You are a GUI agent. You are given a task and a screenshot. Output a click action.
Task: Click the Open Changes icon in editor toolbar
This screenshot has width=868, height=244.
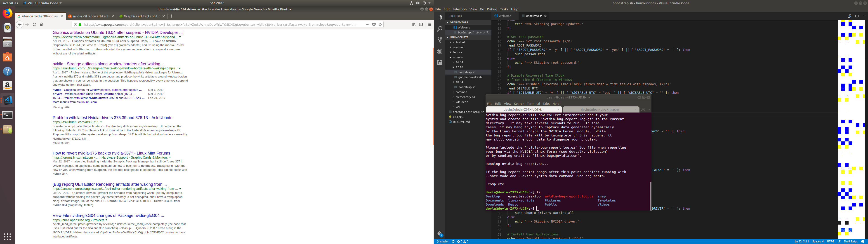click(x=849, y=16)
